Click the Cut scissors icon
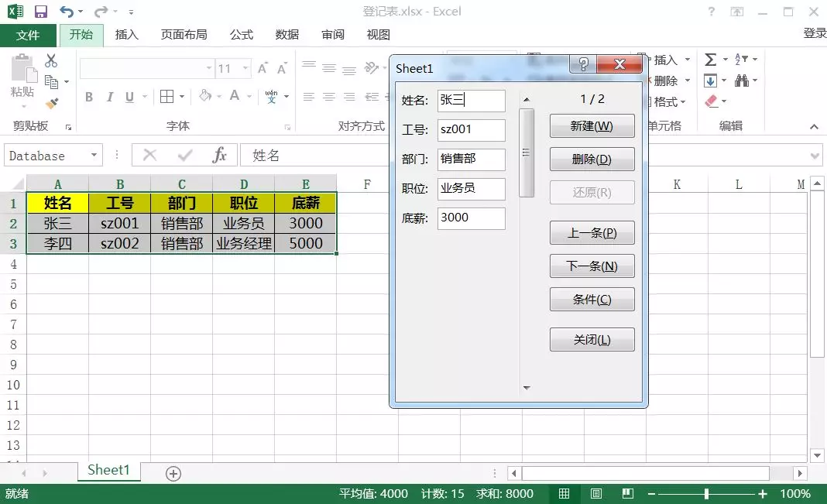The image size is (827, 504). [x=50, y=60]
